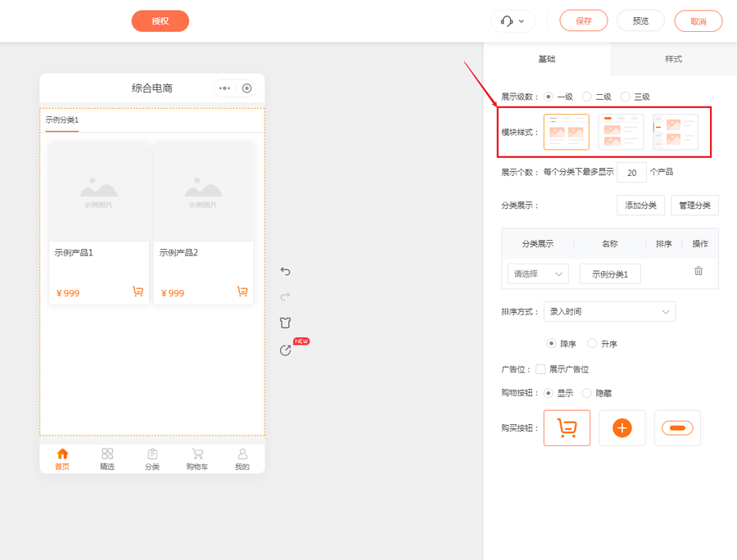Click cart icon on 示例产品2 card
737x560 pixels.
[242, 291]
